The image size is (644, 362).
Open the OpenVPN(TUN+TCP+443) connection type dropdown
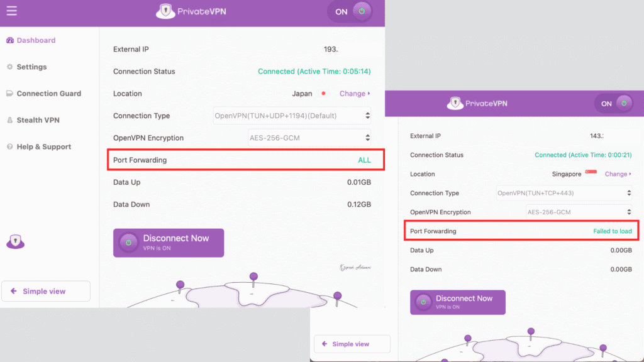tap(564, 193)
